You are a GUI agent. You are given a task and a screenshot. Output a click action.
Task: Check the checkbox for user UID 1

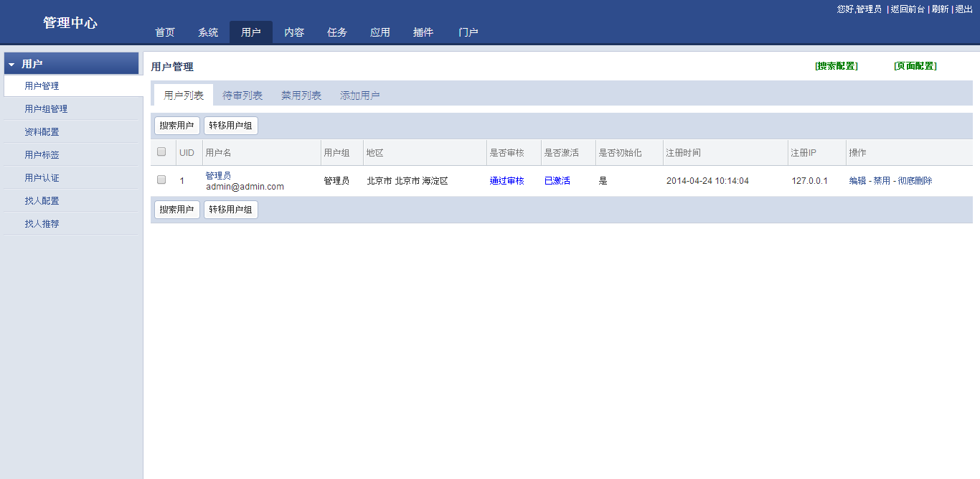161,180
